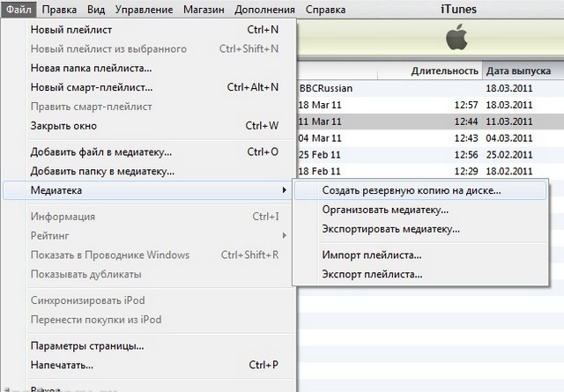Viewport: 564px width, 392px height.
Task: Open the Файл menu
Action: [19, 9]
